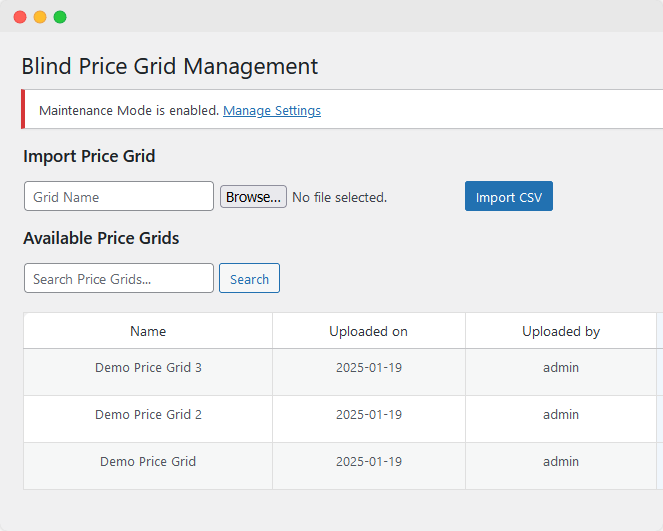
Task: Minimize the window using the yellow button
Action: 40,17
